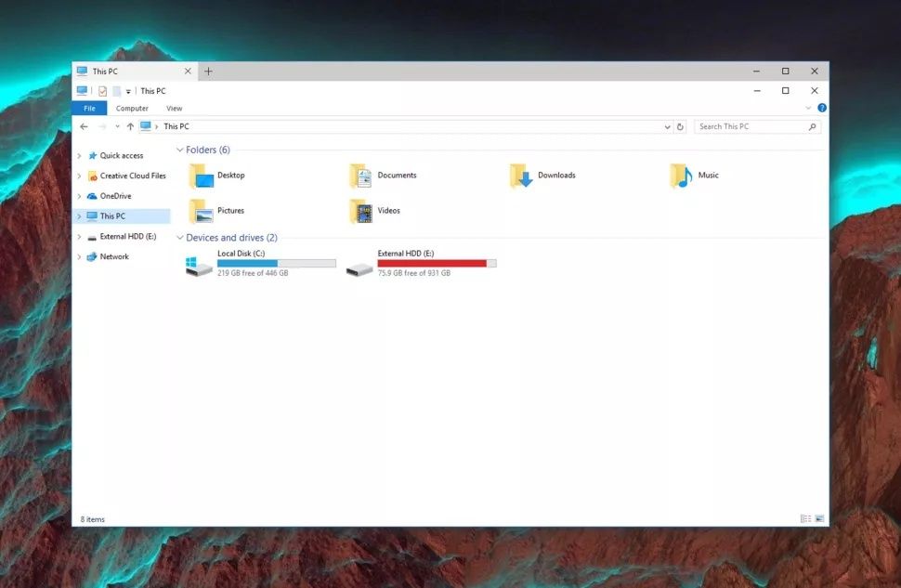Viewport: 901px width, 588px height.
Task: Collapse the Devices and drives (2) group
Action: 180,238
